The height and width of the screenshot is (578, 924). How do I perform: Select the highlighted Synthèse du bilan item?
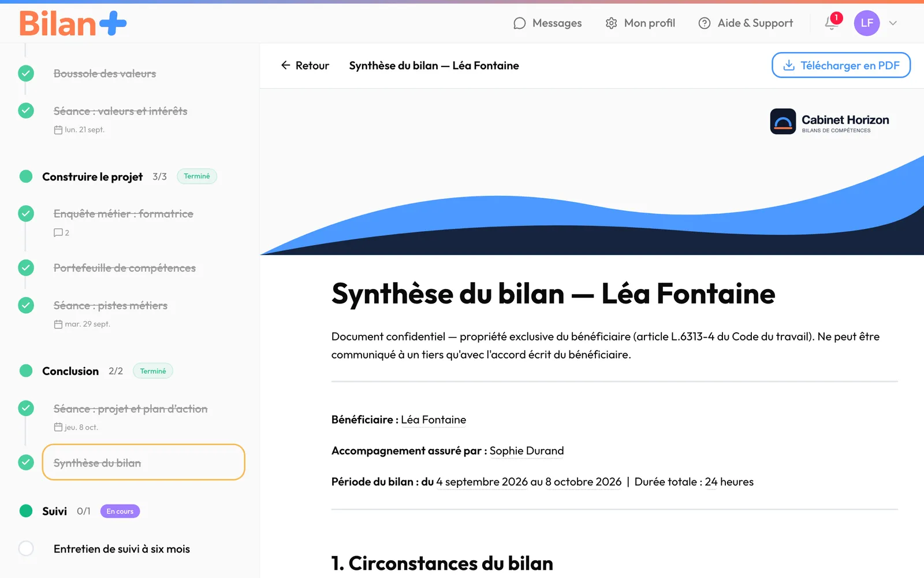click(143, 462)
